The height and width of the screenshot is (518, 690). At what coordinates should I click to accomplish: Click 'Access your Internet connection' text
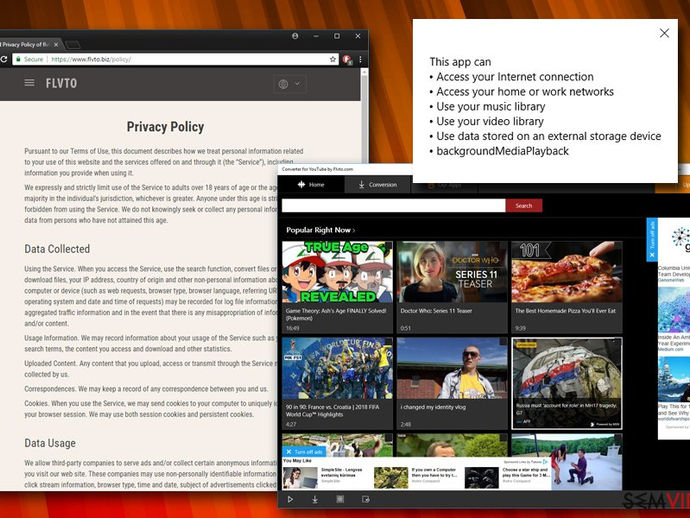point(515,77)
